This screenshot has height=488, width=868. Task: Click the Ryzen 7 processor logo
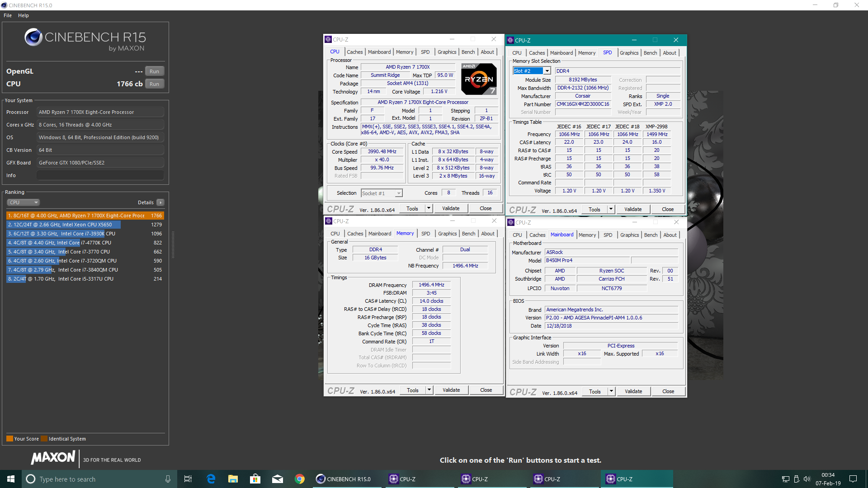pos(479,79)
